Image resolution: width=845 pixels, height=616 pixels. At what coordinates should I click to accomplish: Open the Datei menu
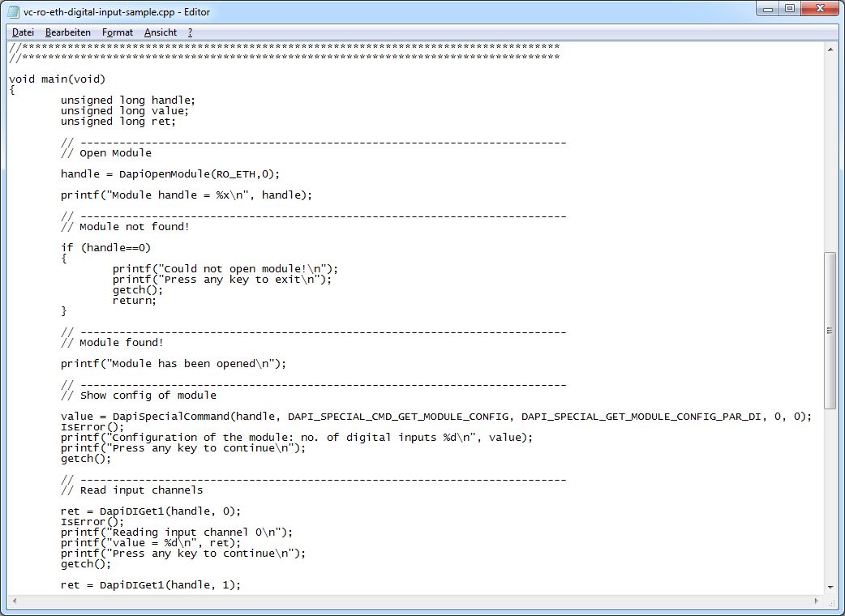click(23, 32)
